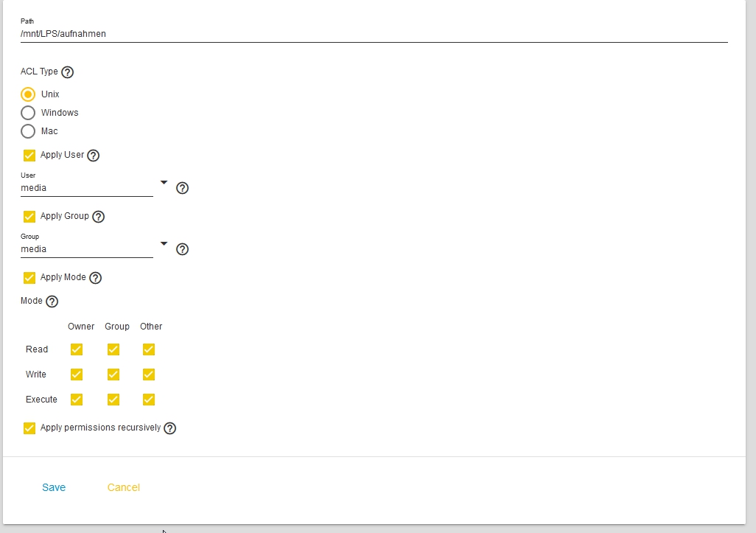This screenshot has width=756, height=533.
Task: Uncheck Other Write permission
Action: (x=149, y=375)
